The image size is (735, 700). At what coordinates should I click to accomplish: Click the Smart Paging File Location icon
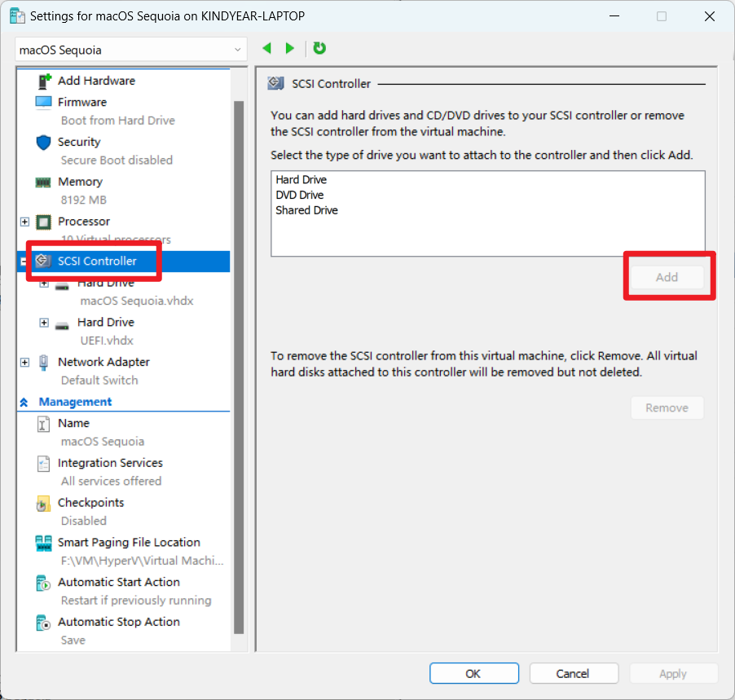(x=43, y=544)
